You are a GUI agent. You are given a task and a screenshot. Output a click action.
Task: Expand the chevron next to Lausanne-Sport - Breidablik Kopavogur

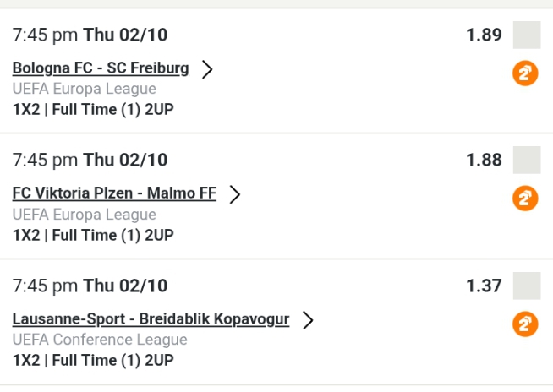pyautogui.click(x=308, y=320)
